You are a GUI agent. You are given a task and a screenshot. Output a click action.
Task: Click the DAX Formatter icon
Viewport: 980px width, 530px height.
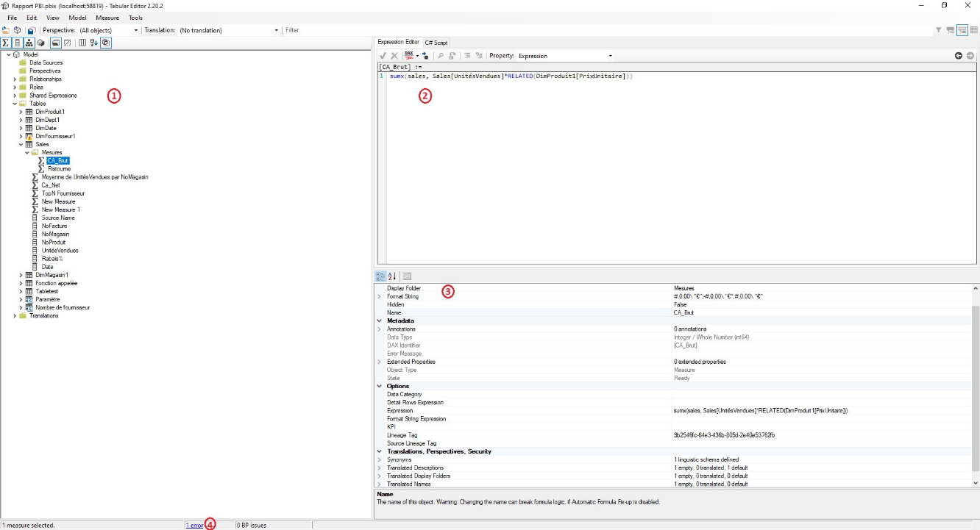coord(409,56)
